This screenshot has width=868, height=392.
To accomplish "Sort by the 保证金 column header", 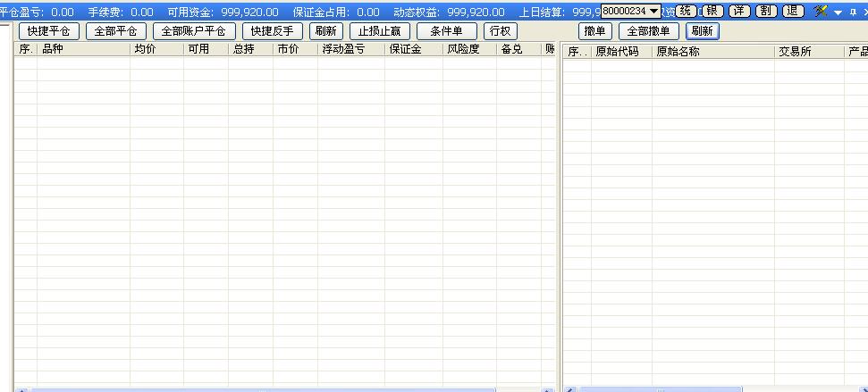I will click(414, 49).
